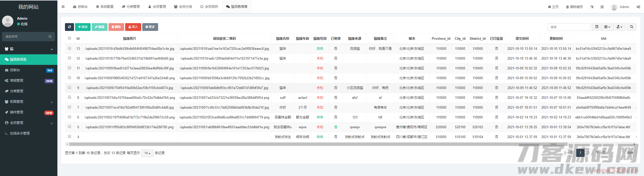Click the magnifier advanced search button

(x=631, y=27)
